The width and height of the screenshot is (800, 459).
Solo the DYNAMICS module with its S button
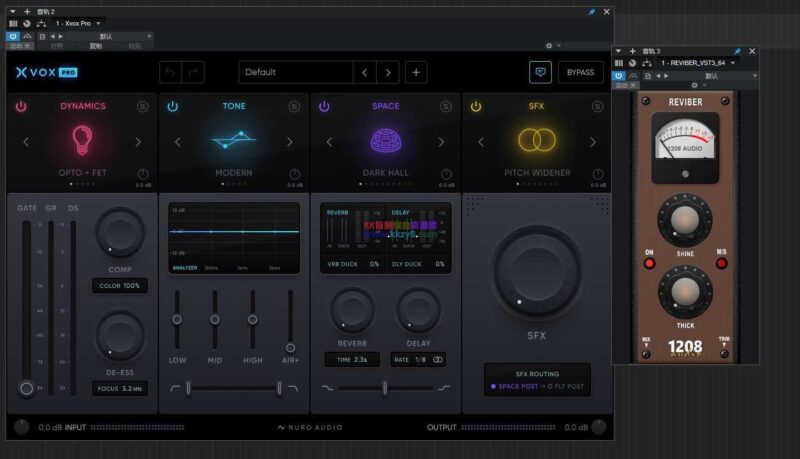[142, 106]
